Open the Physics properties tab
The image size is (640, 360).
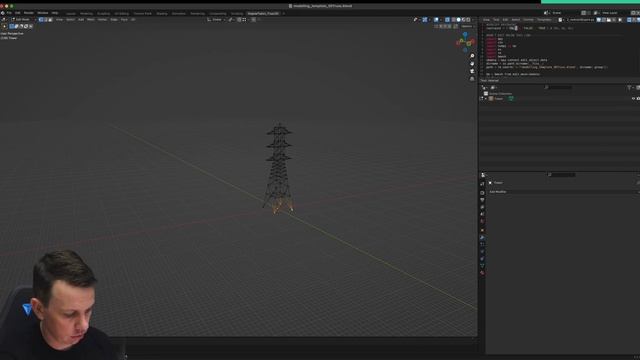point(482,251)
